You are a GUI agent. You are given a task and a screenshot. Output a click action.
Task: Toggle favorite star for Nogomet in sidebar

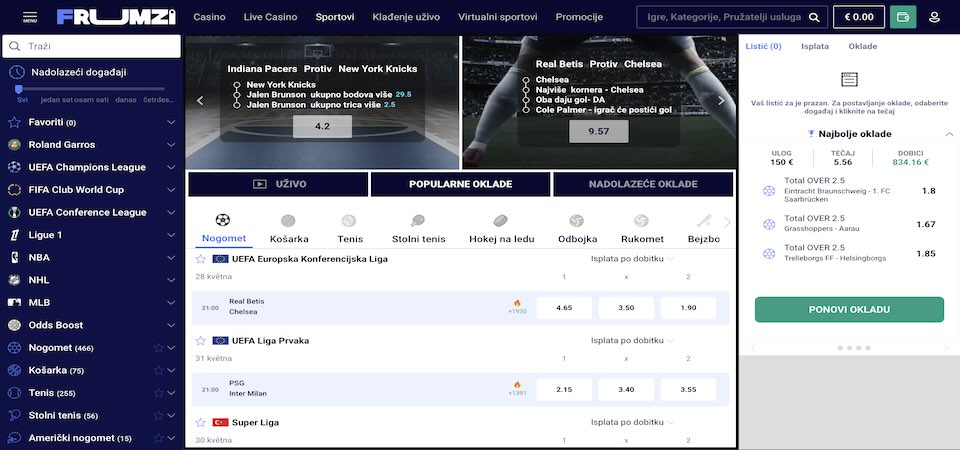point(159,348)
